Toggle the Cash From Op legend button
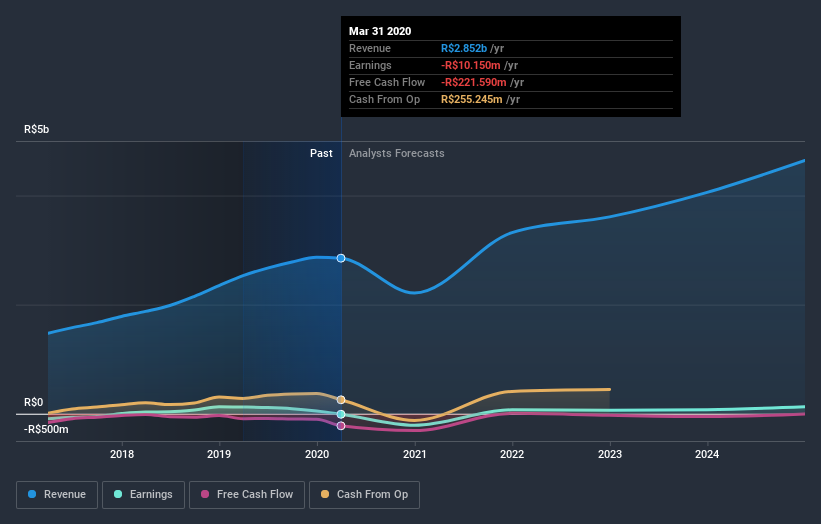This screenshot has width=821, height=524. click(364, 495)
